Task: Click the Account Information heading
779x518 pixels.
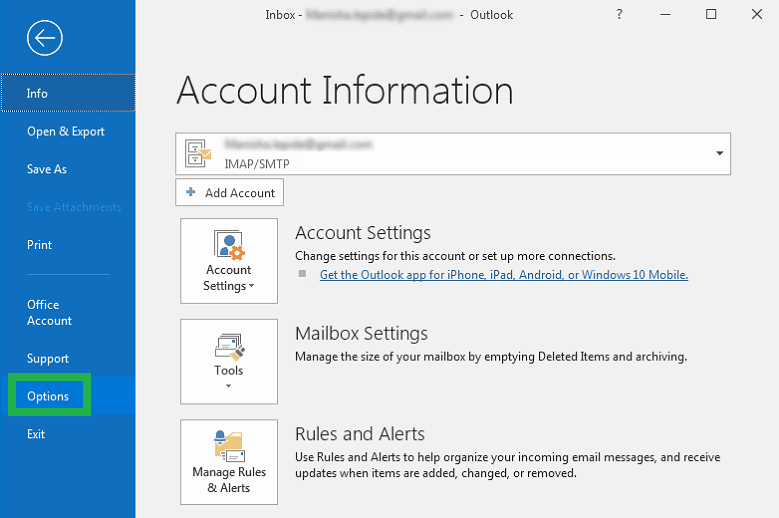Action: (345, 90)
